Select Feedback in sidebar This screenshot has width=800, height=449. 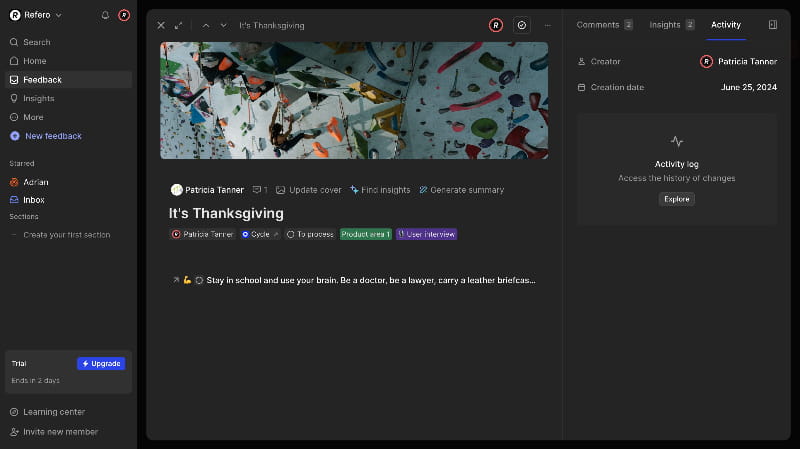pos(68,80)
